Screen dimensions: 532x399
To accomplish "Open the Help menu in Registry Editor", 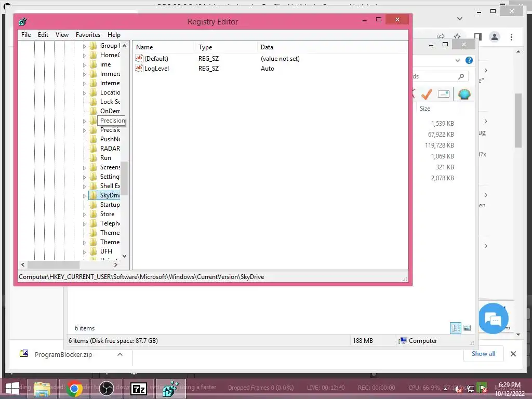I will tap(114, 35).
